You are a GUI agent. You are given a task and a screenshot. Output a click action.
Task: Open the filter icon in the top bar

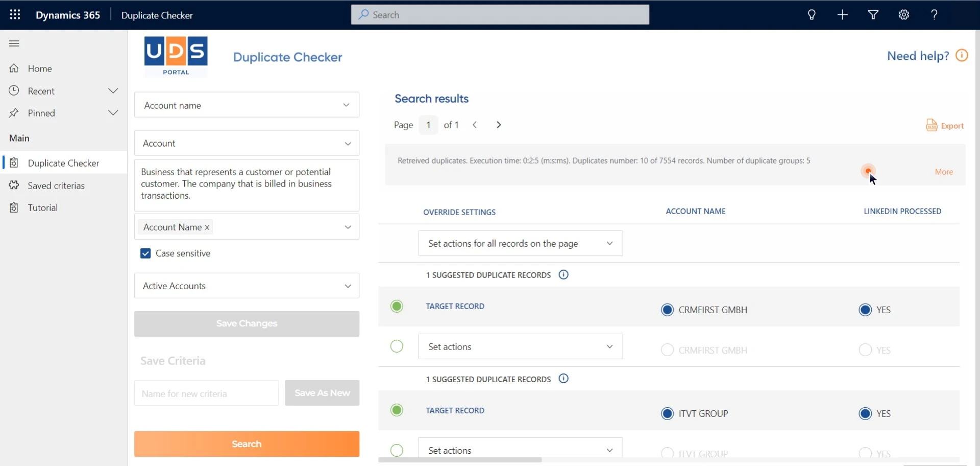click(873, 15)
